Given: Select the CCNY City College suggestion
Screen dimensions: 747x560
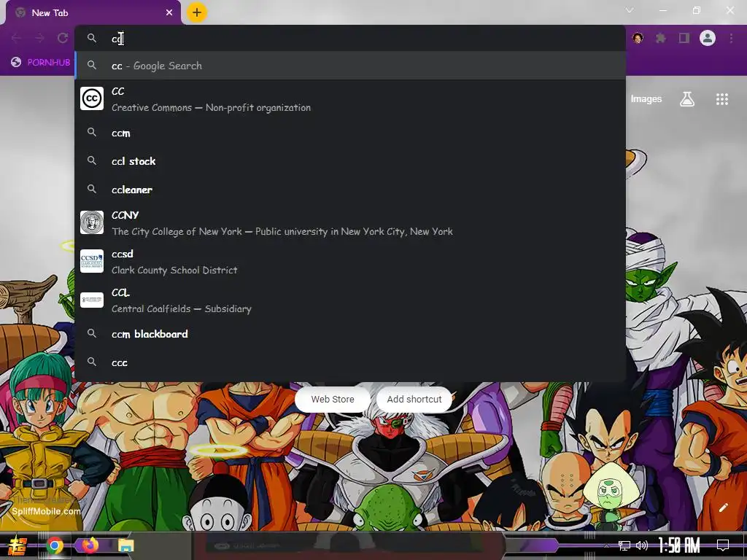Looking at the screenshot, I should pyautogui.click(x=350, y=223).
